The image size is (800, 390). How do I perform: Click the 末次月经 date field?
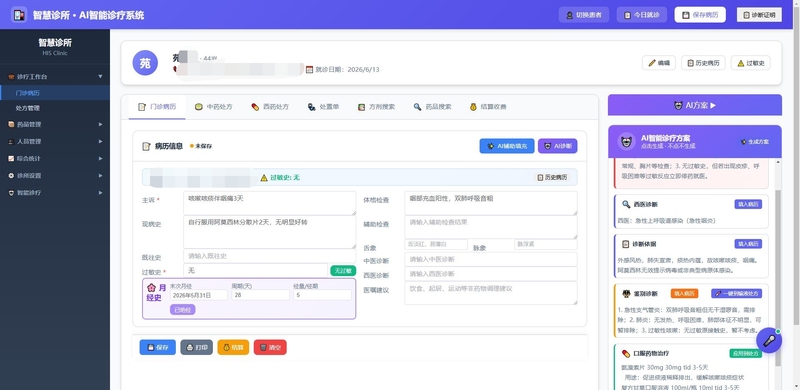[199, 295]
